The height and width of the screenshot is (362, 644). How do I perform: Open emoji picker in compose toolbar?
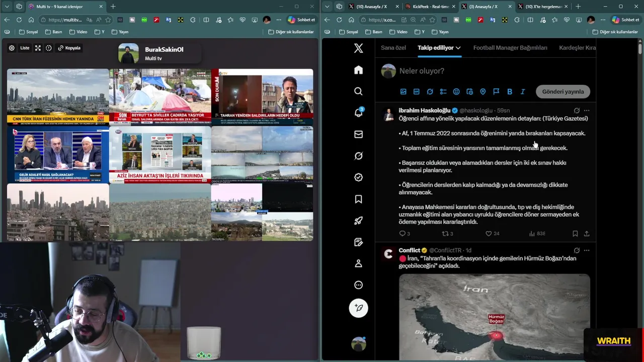click(x=456, y=92)
